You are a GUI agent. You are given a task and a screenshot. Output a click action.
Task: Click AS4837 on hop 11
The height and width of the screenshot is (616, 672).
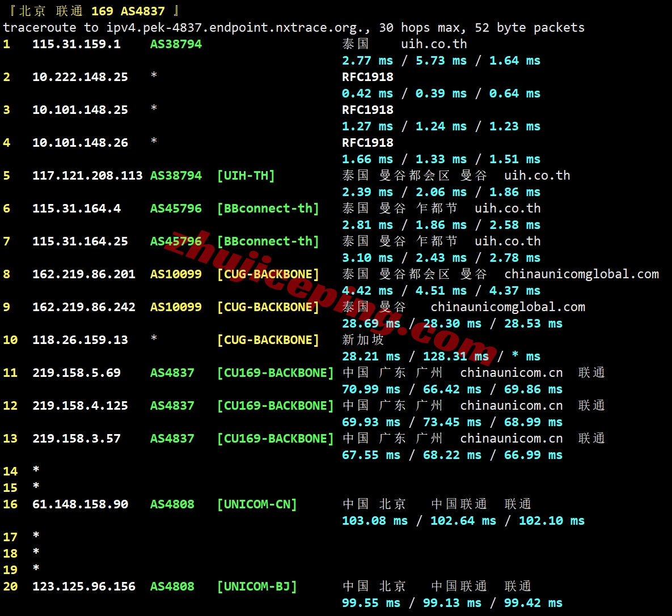(172, 373)
